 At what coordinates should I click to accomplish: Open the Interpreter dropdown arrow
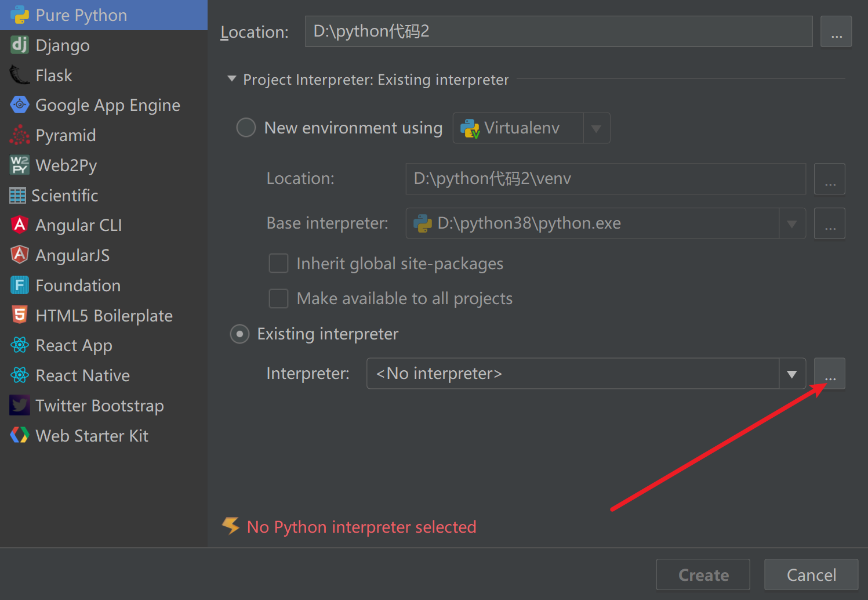(x=792, y=374)
